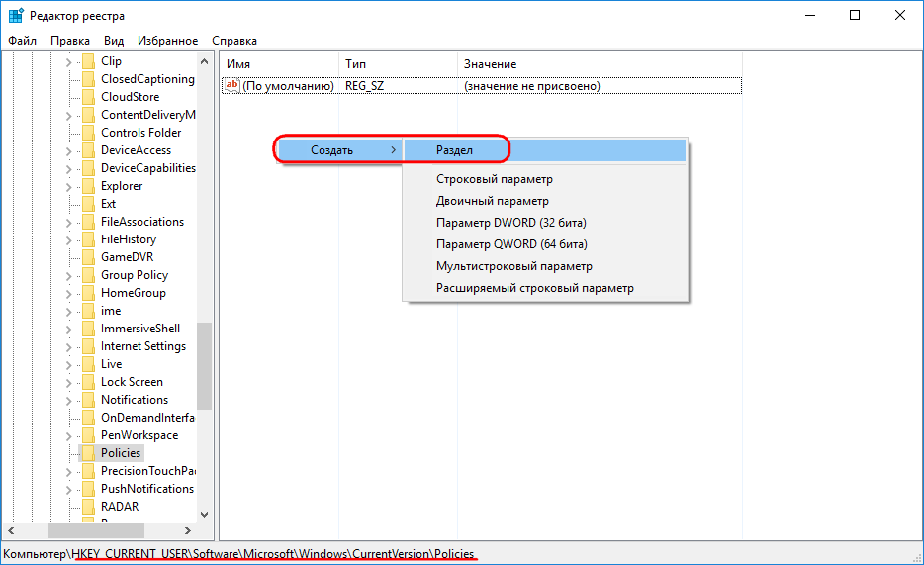Image resolution: width=924 pixels, height=565 pixels.
Task: Choose Раздел in the Создать submenu
Action: click(545, 150)
